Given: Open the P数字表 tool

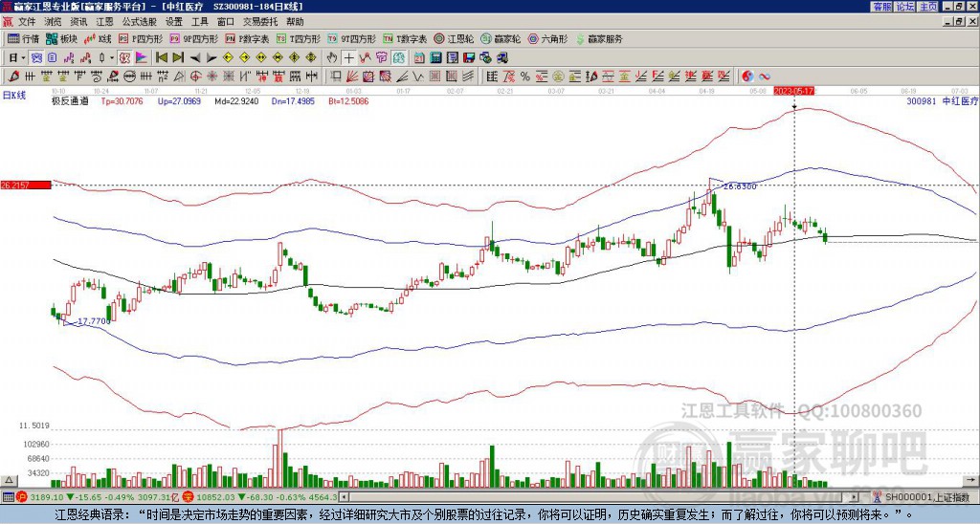Looking at the screenshot, I should [248, 38].
